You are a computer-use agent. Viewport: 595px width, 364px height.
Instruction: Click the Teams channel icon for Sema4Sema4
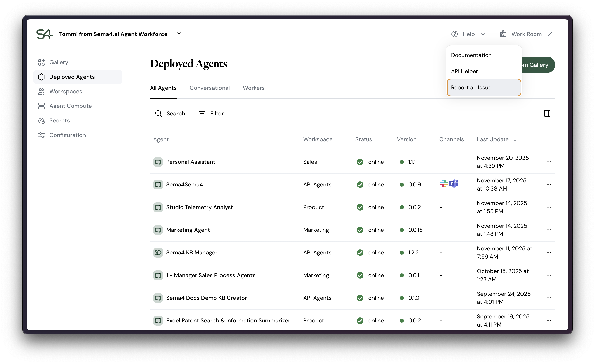454,184
